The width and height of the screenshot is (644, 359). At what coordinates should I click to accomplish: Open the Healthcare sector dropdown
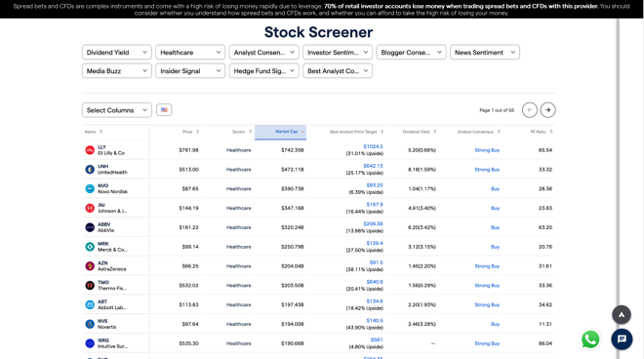190,52
